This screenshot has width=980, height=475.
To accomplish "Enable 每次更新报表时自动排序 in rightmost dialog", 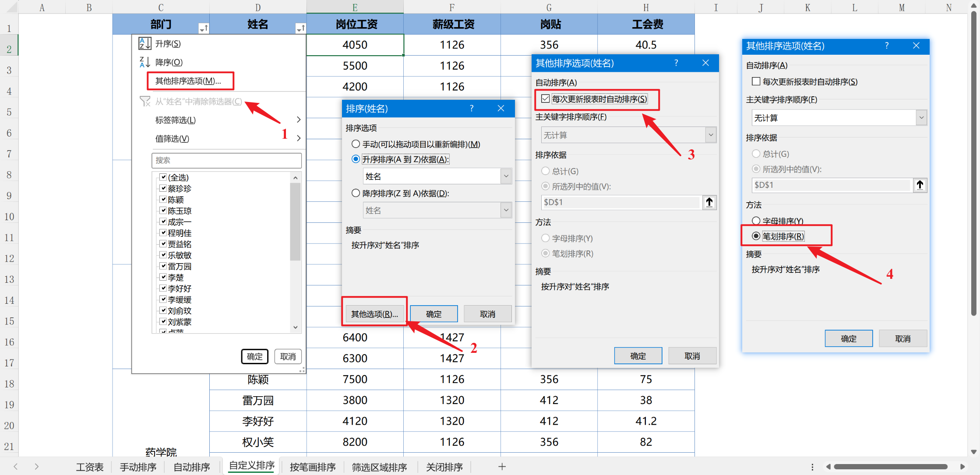I will 756,81.
